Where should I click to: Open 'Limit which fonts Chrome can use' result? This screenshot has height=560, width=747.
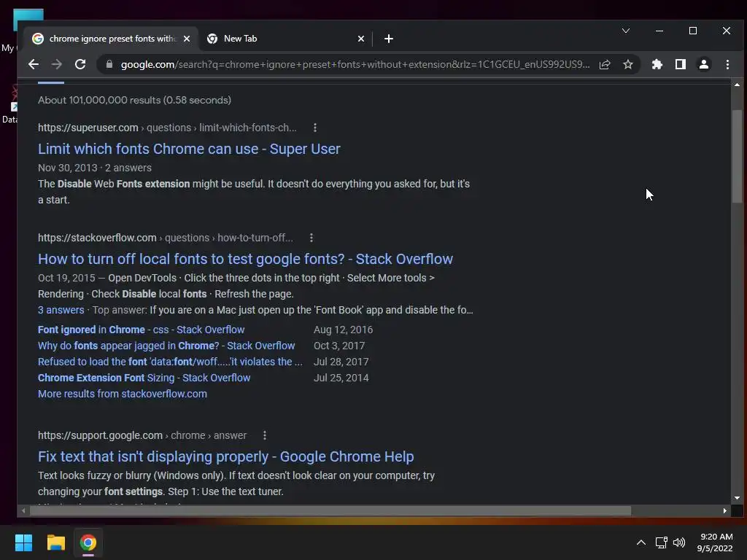[x=189, y=149]
